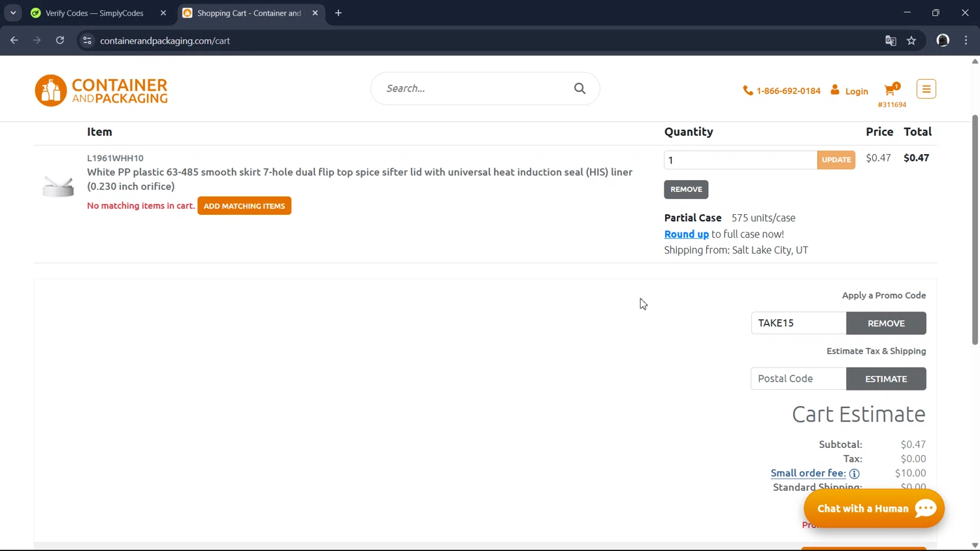This screenshot has height=551, width=980.
Task: Click the Postal Code field
Action: pyautogui.click(x=798, y=379)
